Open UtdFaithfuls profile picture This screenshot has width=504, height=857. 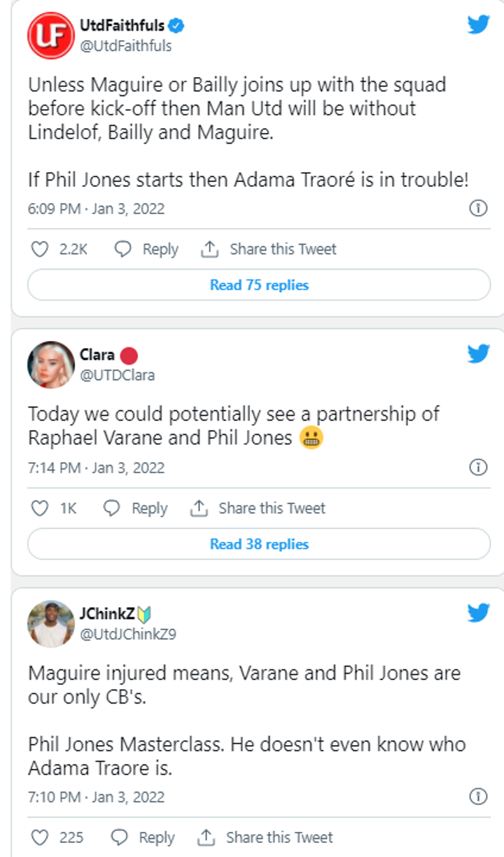point(50,36)
